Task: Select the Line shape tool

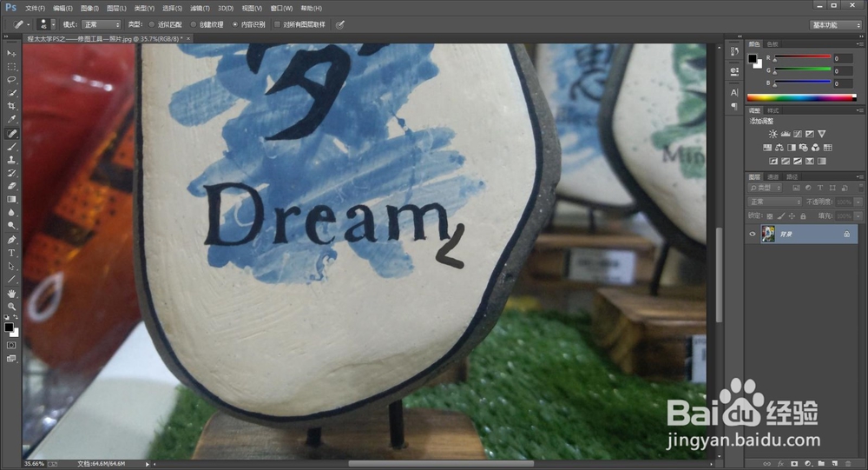Action: (11, 280)
